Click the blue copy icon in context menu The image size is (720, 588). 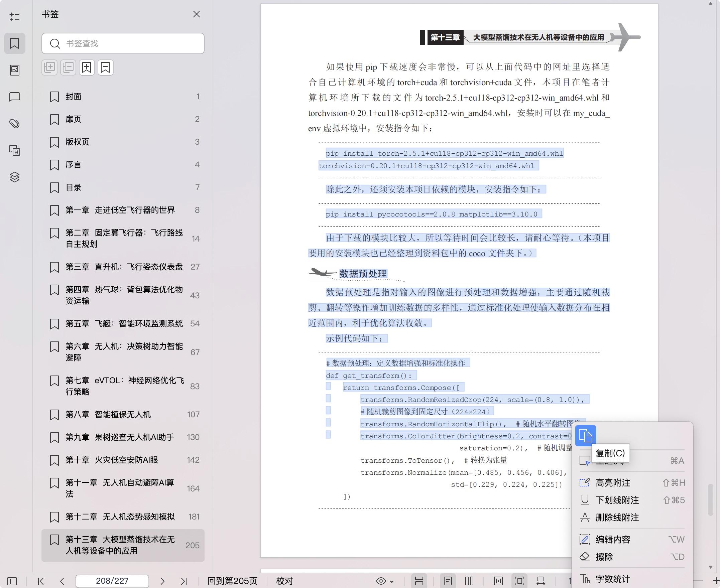tap(586, 435)
